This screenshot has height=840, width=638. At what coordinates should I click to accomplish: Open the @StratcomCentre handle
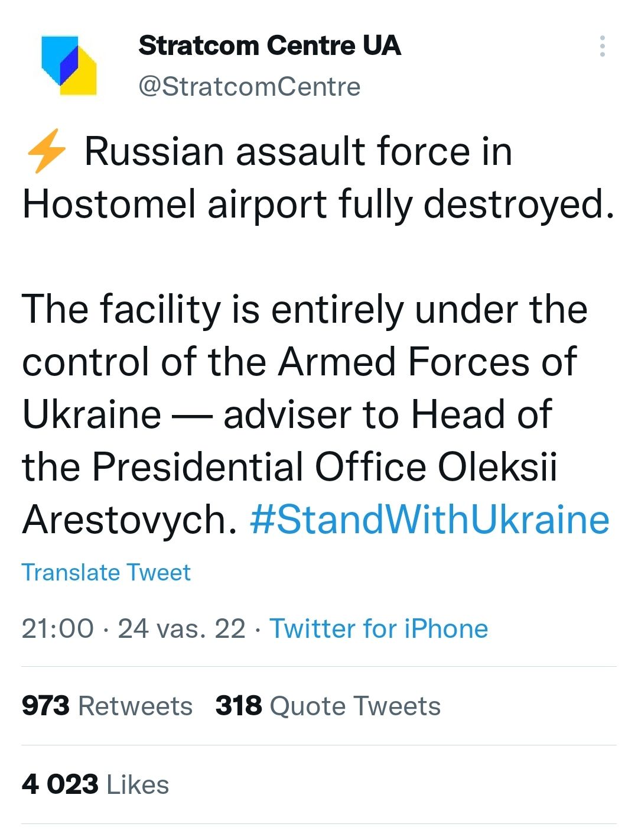(249, 87)
